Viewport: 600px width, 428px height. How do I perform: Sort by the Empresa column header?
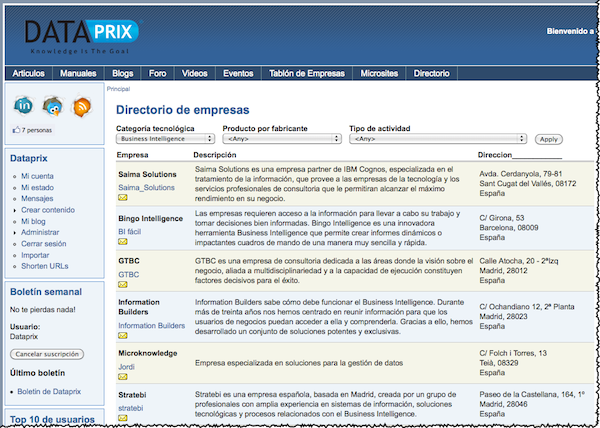tap(132, 155)
